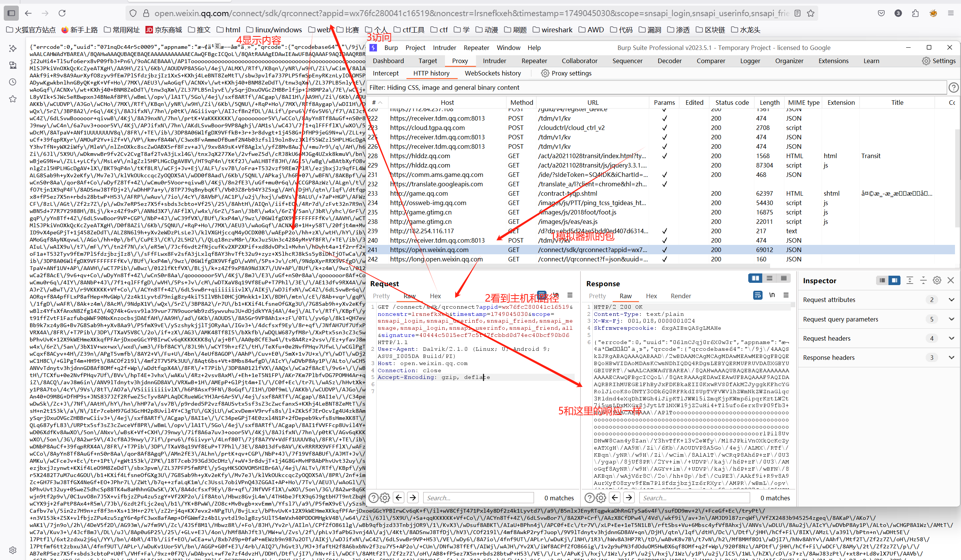Switch to side-by-side layout view
The height and width of the screenshot is (560, 961).
(x=755, y=278)
